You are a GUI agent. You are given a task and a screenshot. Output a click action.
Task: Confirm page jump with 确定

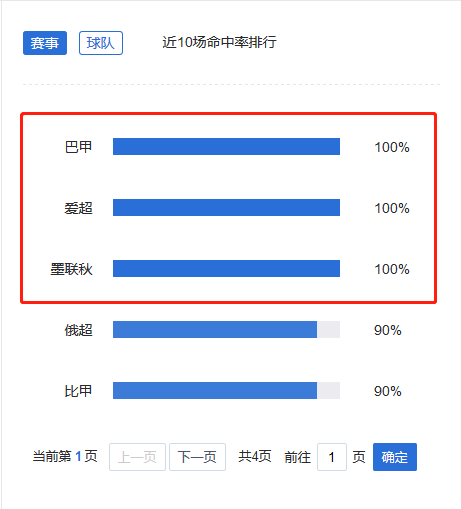(395, 457)
